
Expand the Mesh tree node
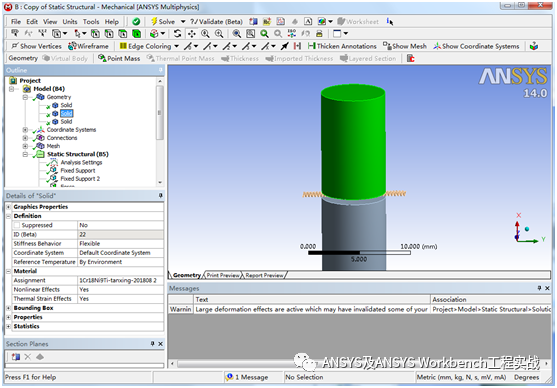(25, 146)
